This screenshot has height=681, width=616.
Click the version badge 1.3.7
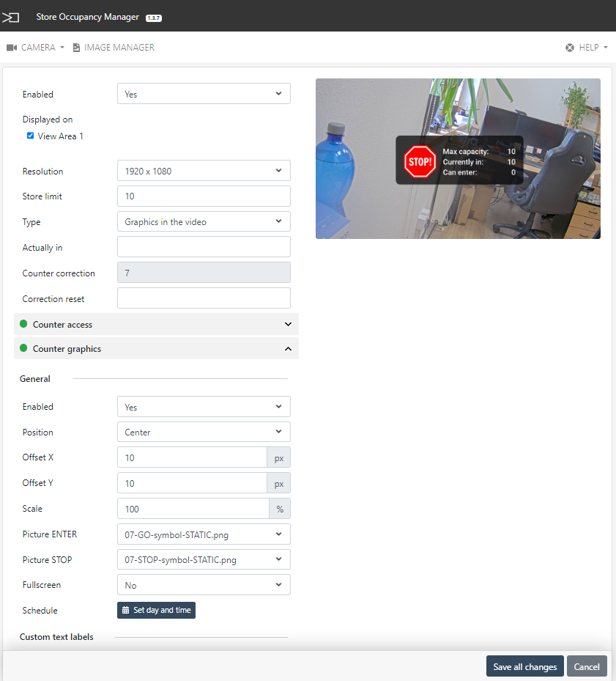154,18
